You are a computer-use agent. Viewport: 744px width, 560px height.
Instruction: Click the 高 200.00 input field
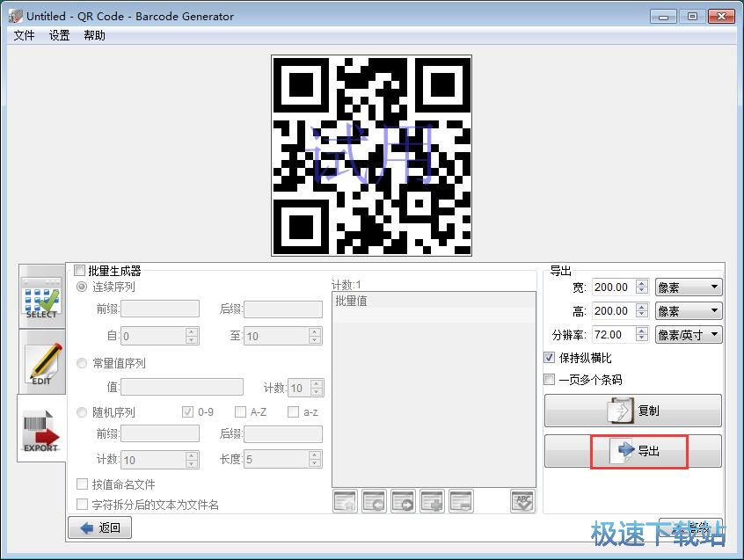click(x=614, y=310)
